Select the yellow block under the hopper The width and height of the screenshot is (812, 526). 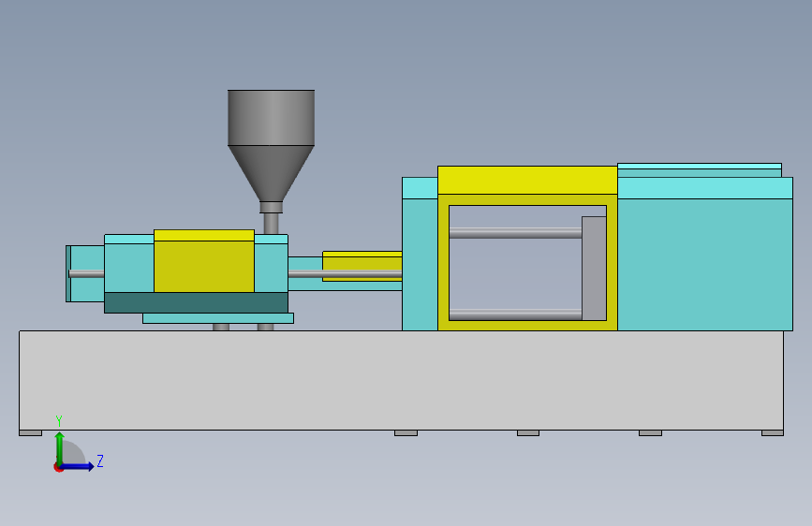coord(204,261)
